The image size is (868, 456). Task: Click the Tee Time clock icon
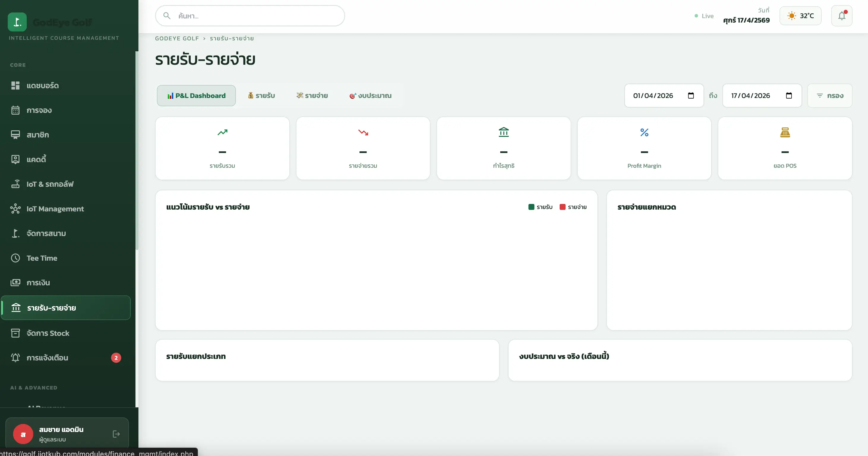[x=15, y=258]
